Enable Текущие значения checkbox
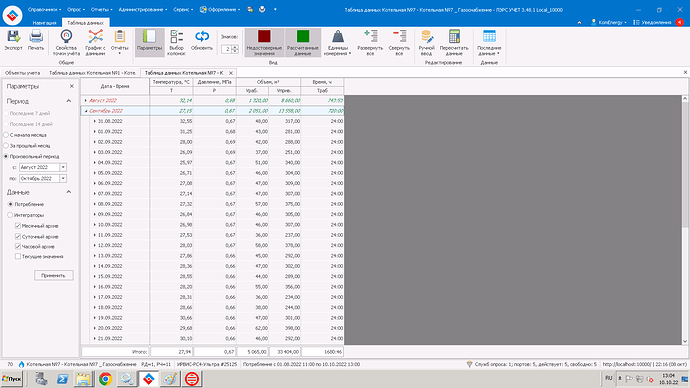The image size is (690, 388). (18, 256)
